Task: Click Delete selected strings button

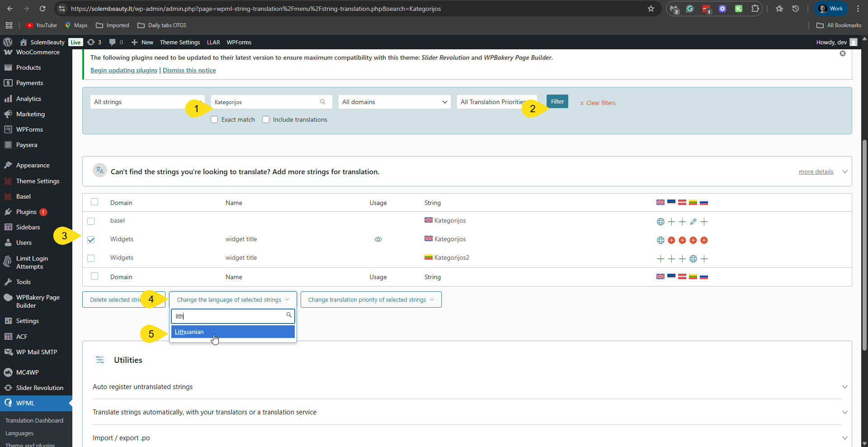Action: 123,300
